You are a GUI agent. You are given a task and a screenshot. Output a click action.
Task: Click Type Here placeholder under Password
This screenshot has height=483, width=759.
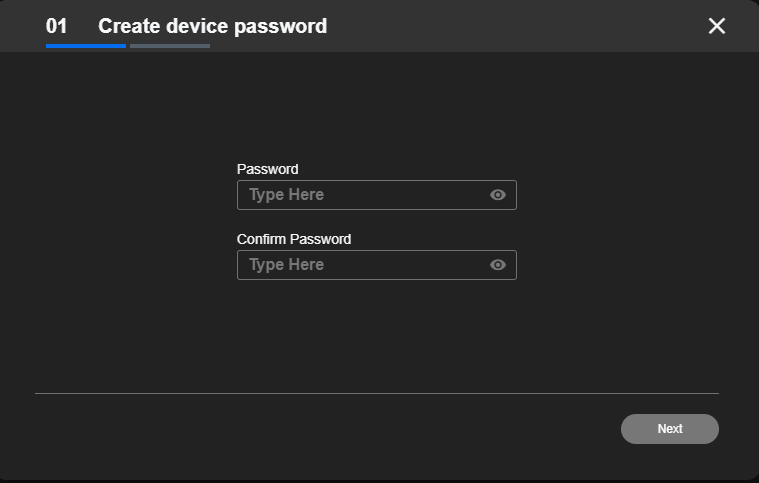click(287, 195)
